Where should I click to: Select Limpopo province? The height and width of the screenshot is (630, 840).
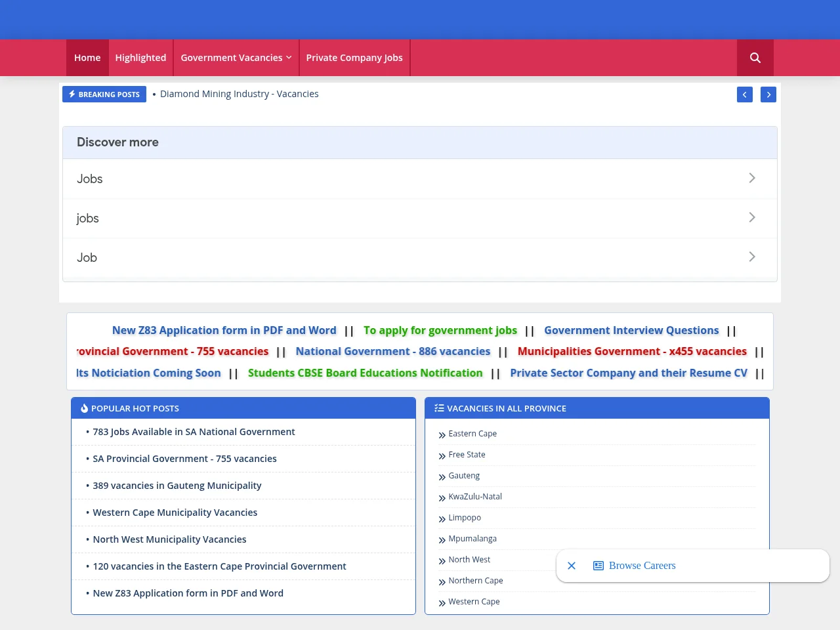point(465,518)
